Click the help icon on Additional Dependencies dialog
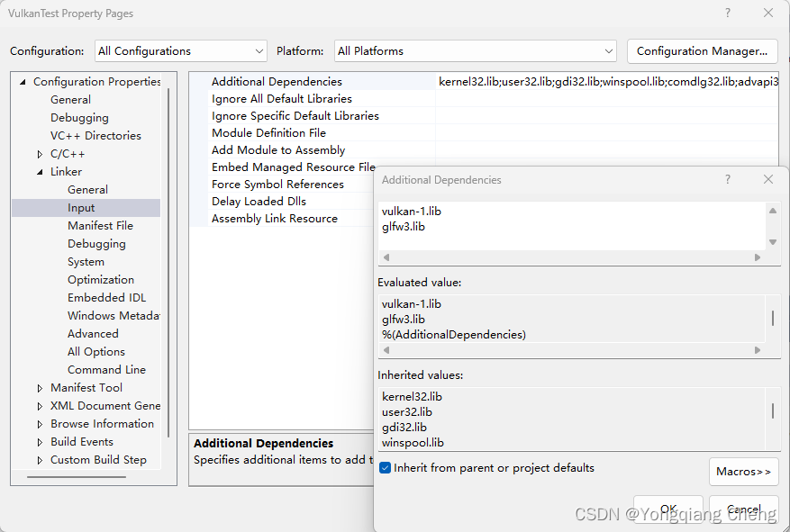The image size is (790, 532). [x=727, y=179]
